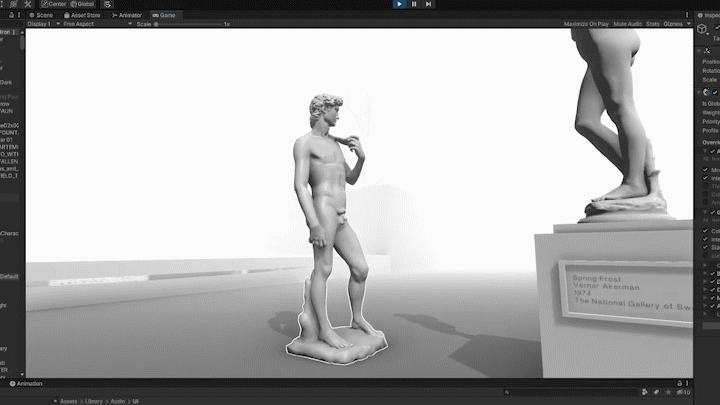Click the Volume component icon in Inspector
720x405 pixels.
(x=706, y=92)
